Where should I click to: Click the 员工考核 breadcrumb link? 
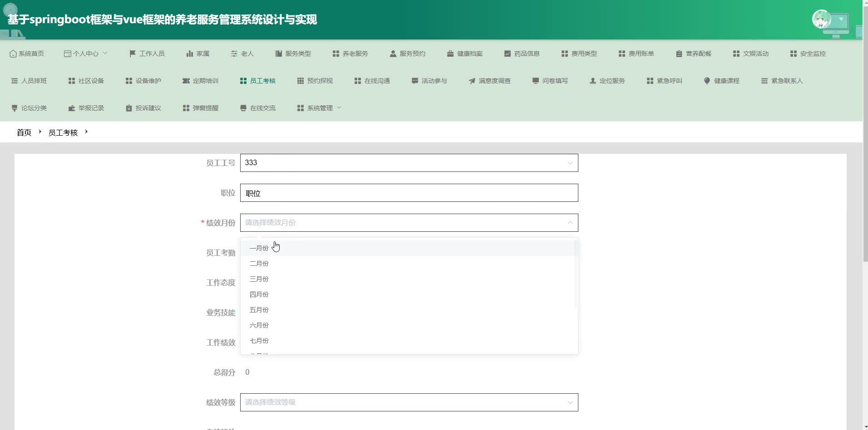click(63, 132)
